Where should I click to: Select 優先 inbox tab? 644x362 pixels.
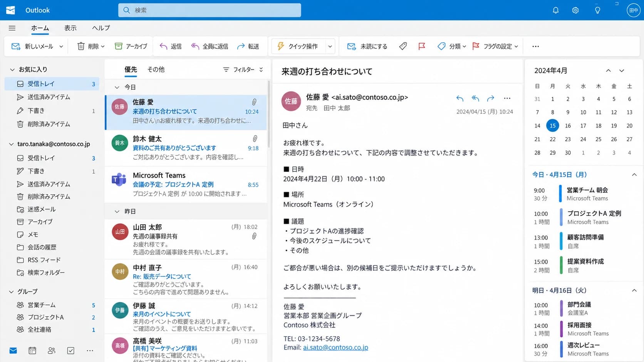click(x=131, y=69)
